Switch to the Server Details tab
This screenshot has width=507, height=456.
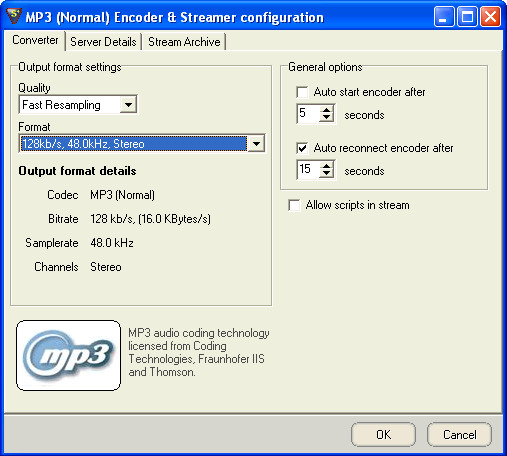(103, 42)
